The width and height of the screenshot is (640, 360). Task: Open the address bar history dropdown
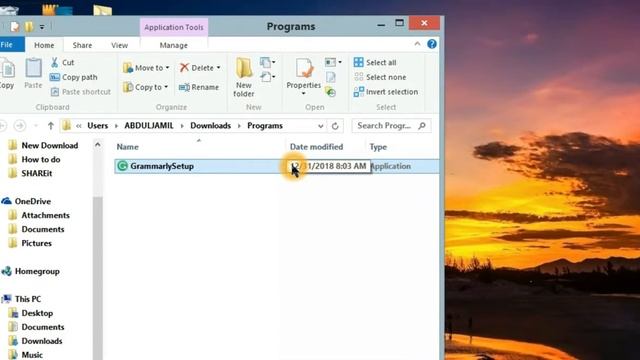320,126
